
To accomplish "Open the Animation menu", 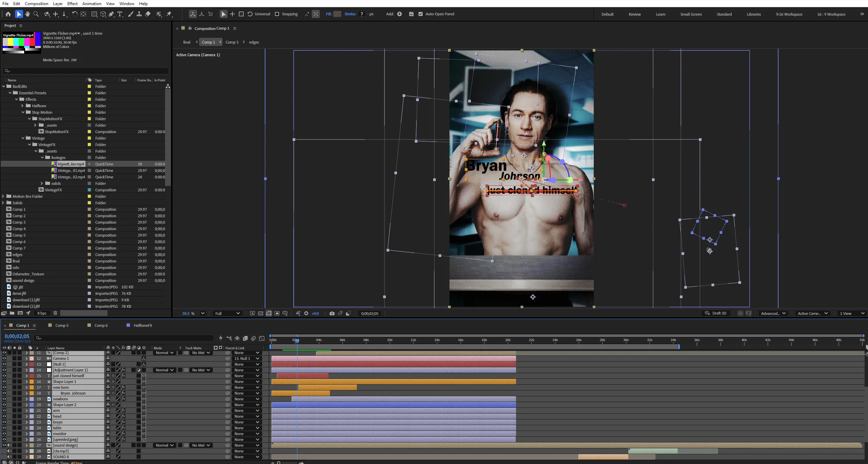I will pyautogui.click(x=92, y=4).
